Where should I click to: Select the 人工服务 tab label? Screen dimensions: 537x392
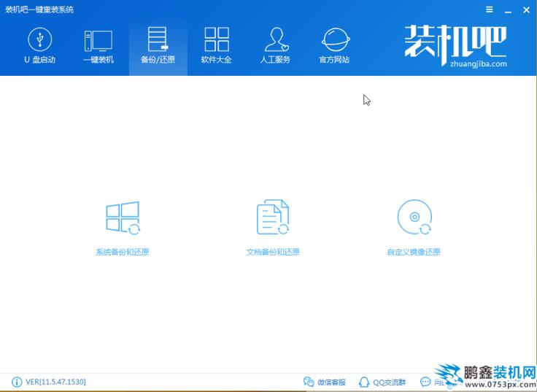(x=275, y=60)
